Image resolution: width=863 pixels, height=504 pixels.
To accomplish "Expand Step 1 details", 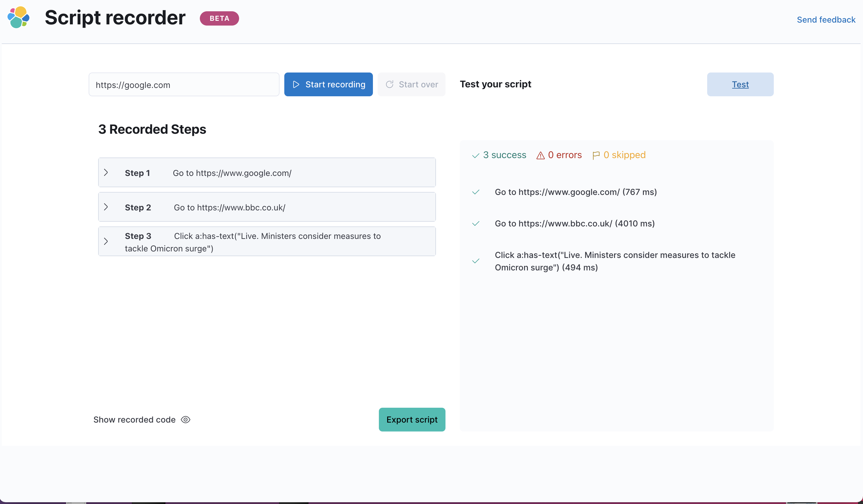I will click(x=106, y=172).
